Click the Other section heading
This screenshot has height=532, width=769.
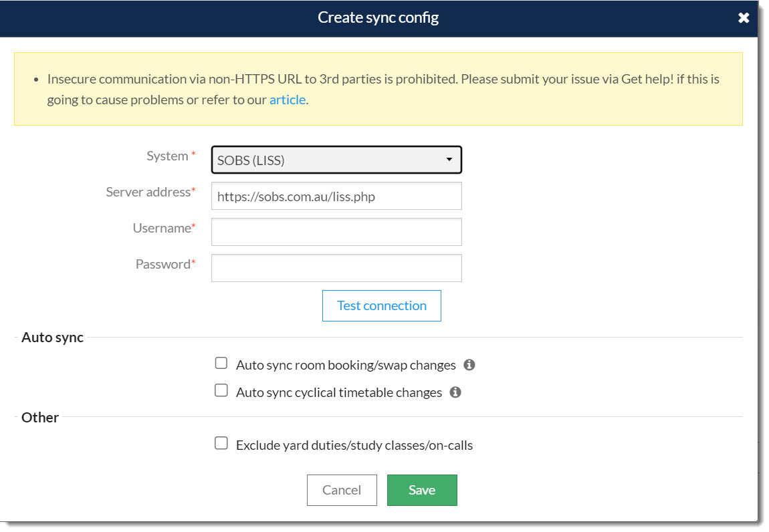point(40,418)
